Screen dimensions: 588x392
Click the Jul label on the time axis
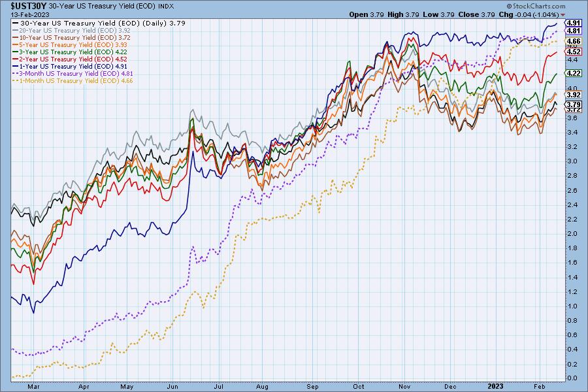tap(219, 387)
